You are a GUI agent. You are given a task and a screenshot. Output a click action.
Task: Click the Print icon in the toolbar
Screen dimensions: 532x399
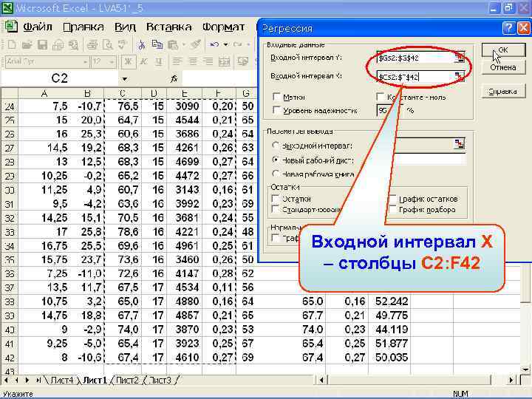92,45
